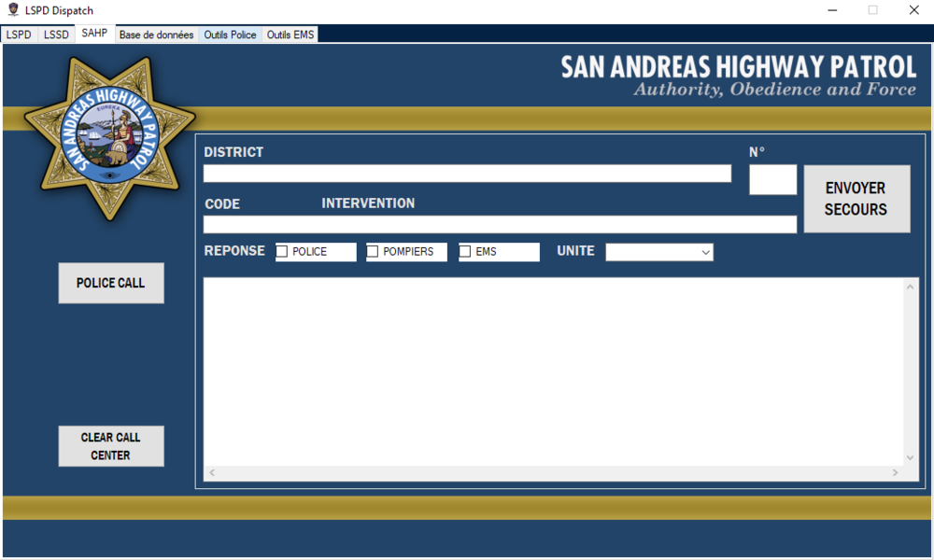Screen dimensions: 934x560
Task: Click the vertical scrollbar down arrow
Action: [x=911, y=457]
